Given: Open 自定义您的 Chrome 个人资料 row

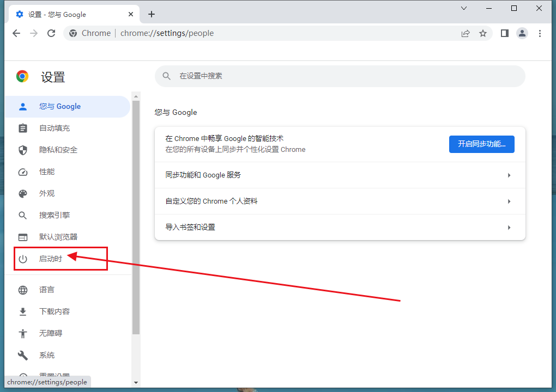Looking at the screenshot, I should click(340, 201).
